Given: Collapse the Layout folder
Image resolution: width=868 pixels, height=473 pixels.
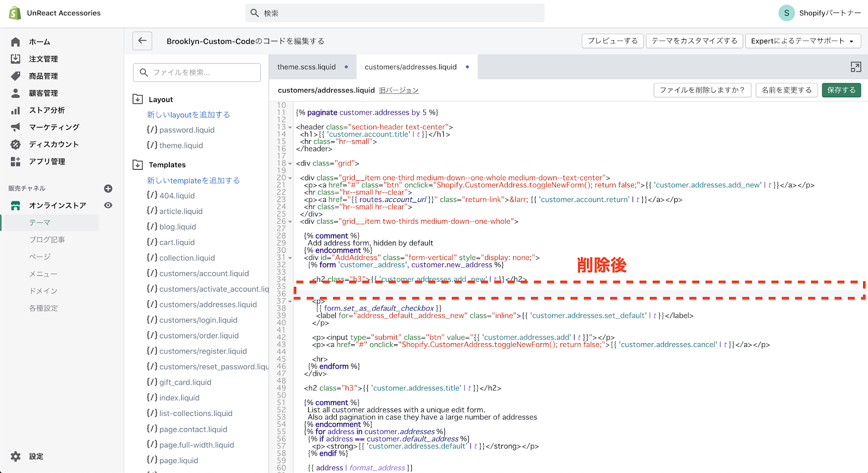Looking at the screenshot, I should (x=138, y=99).
